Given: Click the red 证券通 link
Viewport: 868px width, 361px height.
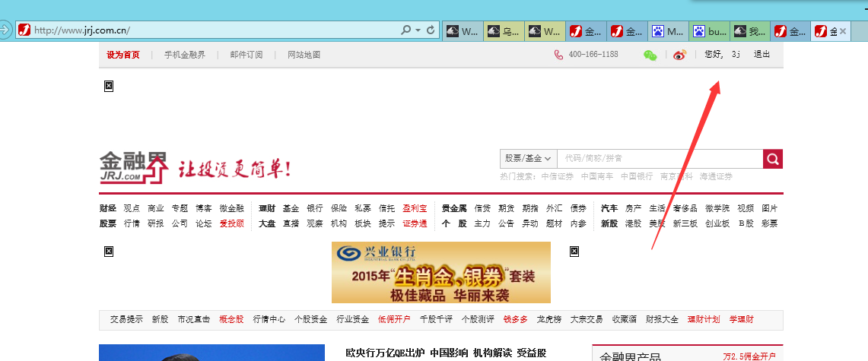Looking at the screenshot, I should 415,224.
